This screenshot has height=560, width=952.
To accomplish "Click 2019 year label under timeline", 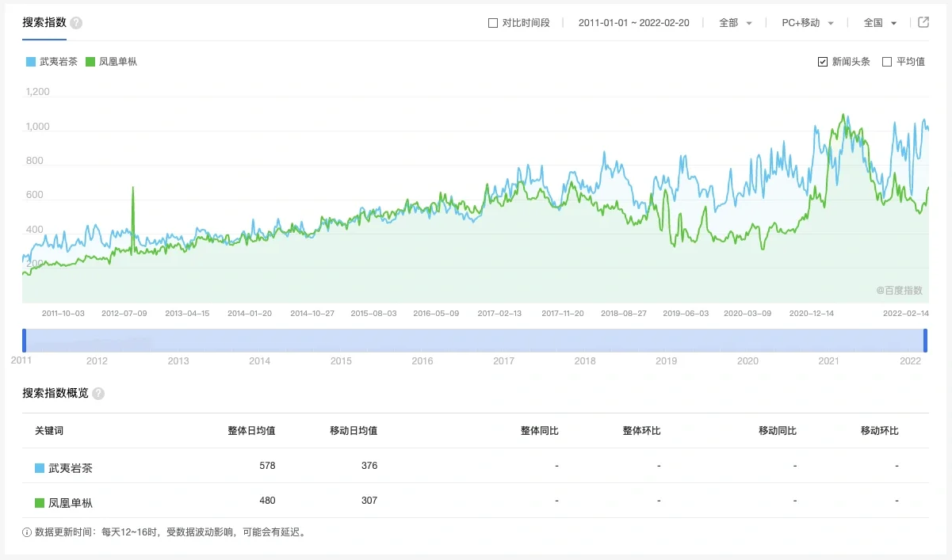I will 666,361.
